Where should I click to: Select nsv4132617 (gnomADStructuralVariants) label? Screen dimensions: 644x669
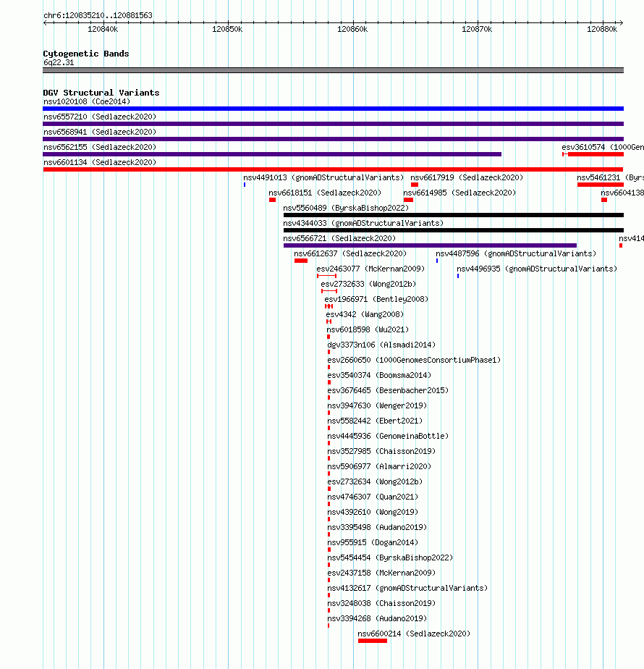(407, 589)
